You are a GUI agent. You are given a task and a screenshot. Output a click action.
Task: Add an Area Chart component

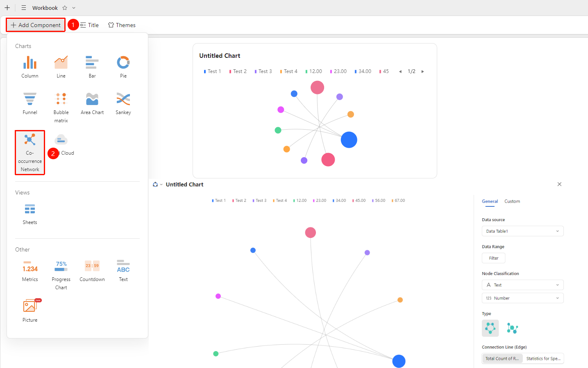(92, 103)
